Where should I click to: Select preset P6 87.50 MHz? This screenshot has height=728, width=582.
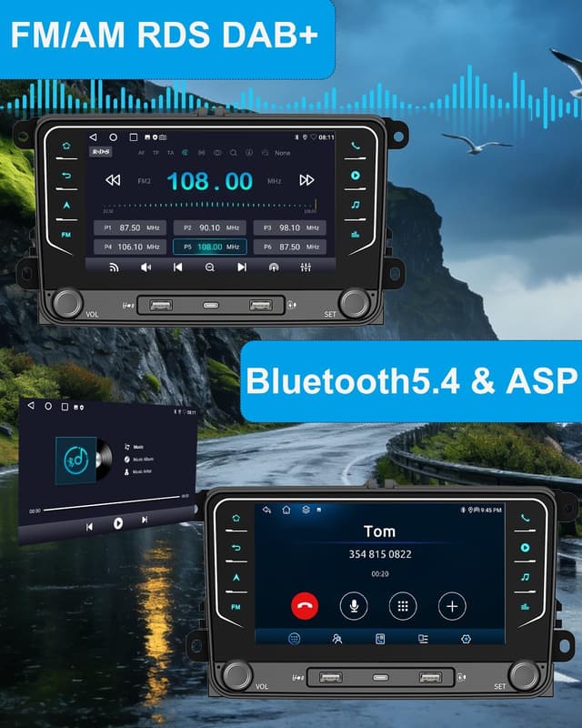289,247
